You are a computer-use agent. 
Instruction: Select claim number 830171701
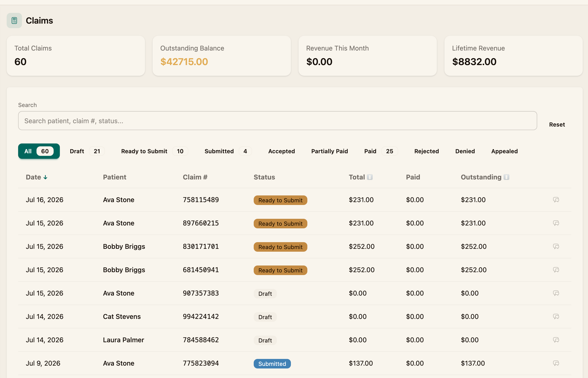[201, 246]
